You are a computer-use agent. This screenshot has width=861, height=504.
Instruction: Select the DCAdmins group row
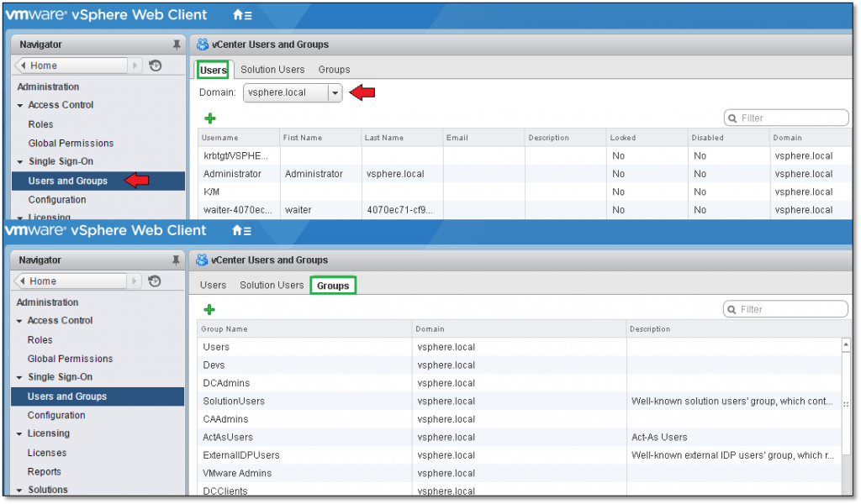pos(520,383)
